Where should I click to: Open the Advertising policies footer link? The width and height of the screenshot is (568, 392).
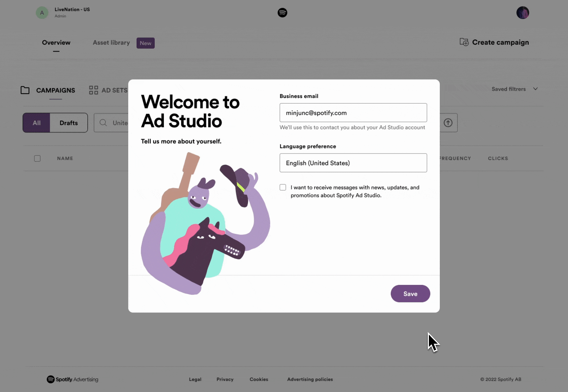coord(310,379)
